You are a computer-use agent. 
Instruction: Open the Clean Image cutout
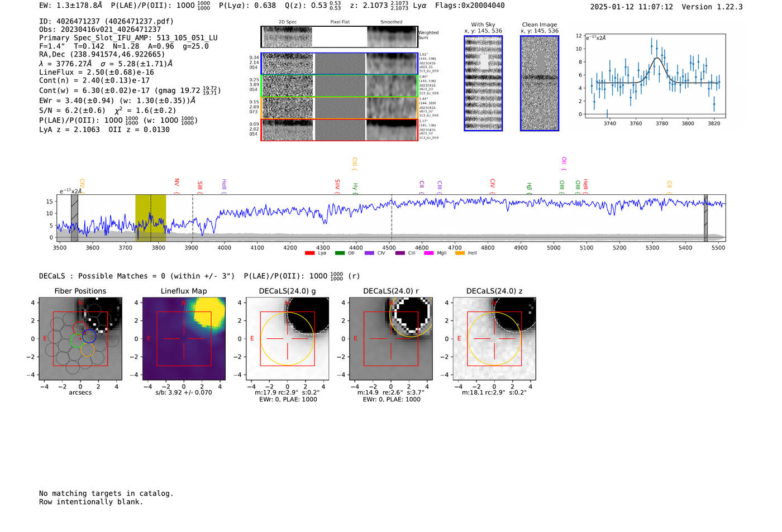tap(540, 83)
